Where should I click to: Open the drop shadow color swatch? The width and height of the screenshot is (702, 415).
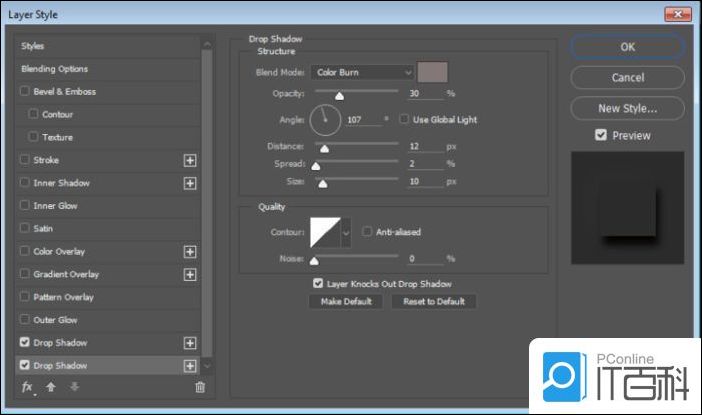point(432,72)
